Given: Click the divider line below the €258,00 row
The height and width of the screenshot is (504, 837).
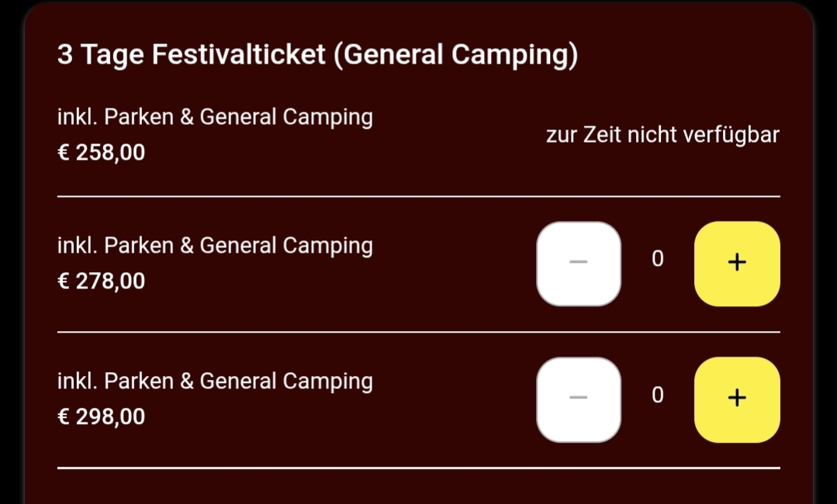Looking at the screenshot, I should 419,197.
